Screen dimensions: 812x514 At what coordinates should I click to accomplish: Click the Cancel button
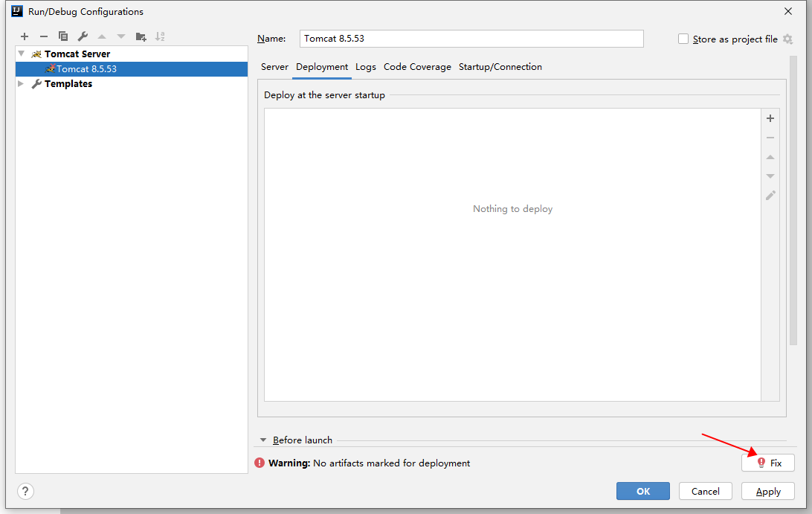point(706,491)
